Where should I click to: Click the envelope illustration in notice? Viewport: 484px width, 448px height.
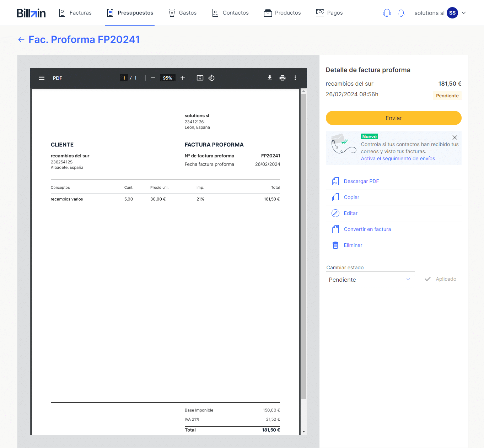click(x=343, y=144)
